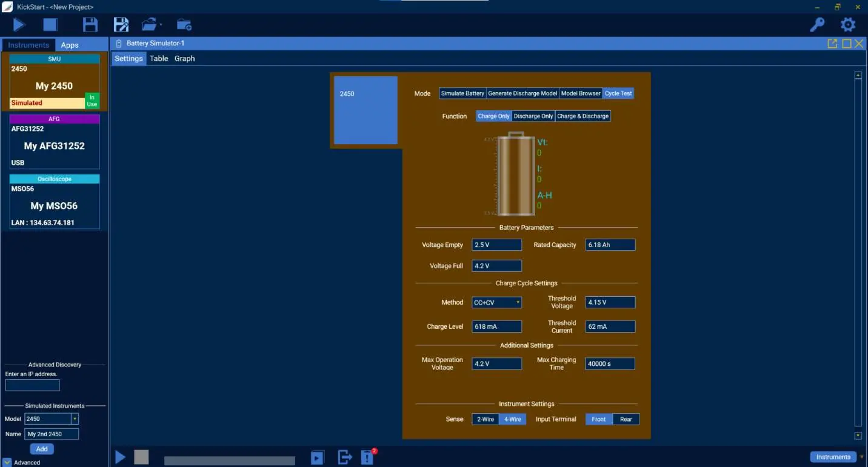The width and height of the screenshot is (868, 467).
Task: Open the gear settings icon
Action: coord(848,25)
